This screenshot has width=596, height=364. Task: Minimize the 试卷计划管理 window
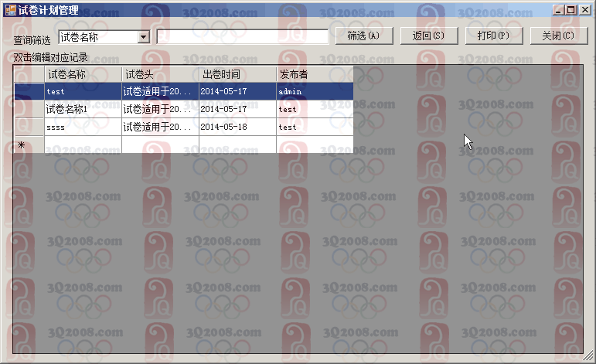(x=558, y=10)
